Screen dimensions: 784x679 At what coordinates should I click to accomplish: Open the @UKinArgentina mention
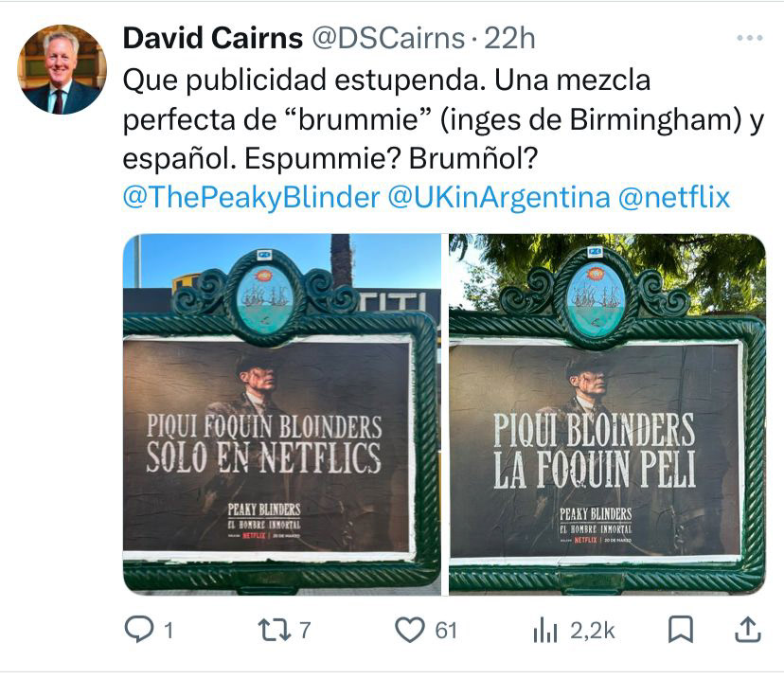click(x=499, y=197)
